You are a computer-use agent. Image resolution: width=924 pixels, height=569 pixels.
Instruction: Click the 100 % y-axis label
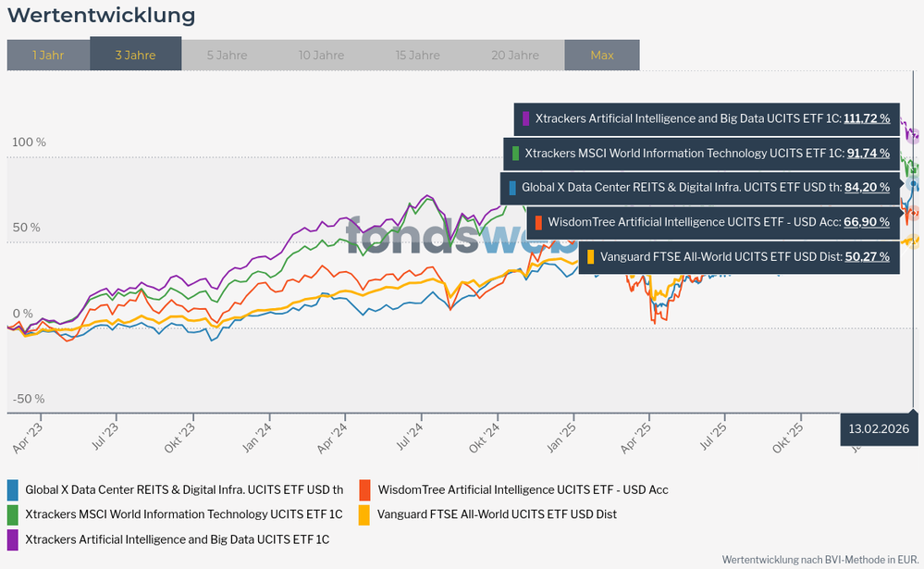click(x=29, y=142)
